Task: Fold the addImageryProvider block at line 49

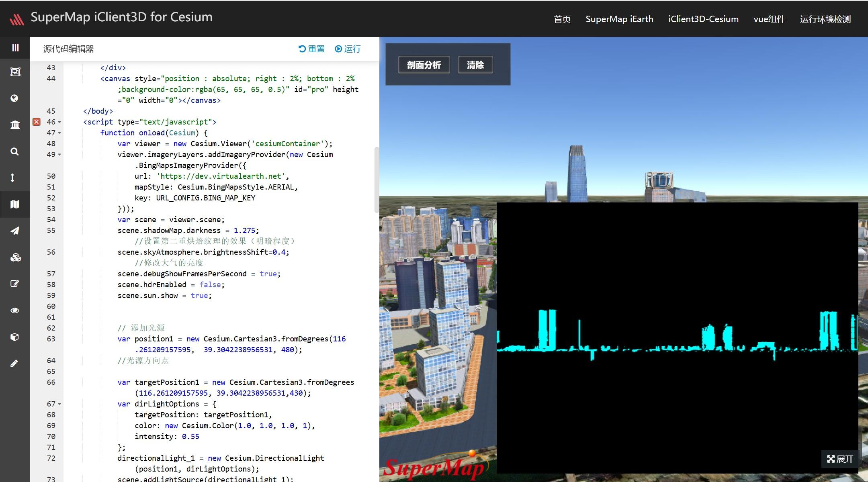Action: 59,155
